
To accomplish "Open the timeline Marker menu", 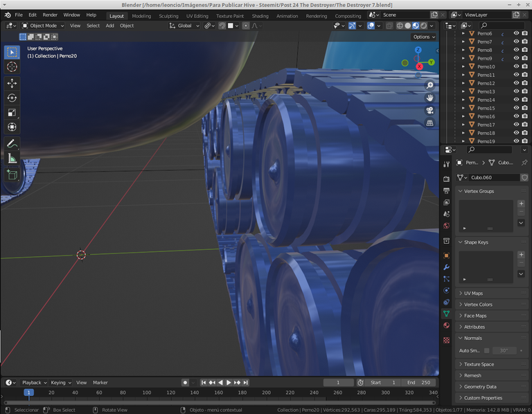I will [x=100, y=382].
